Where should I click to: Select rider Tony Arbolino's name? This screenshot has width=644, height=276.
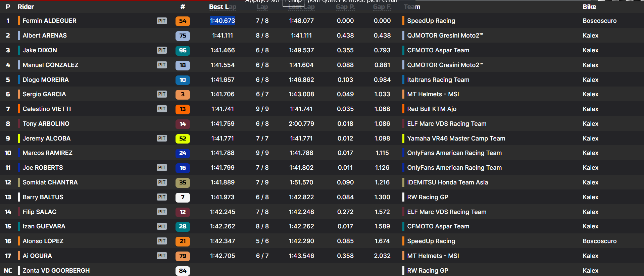tap(46, 124)
